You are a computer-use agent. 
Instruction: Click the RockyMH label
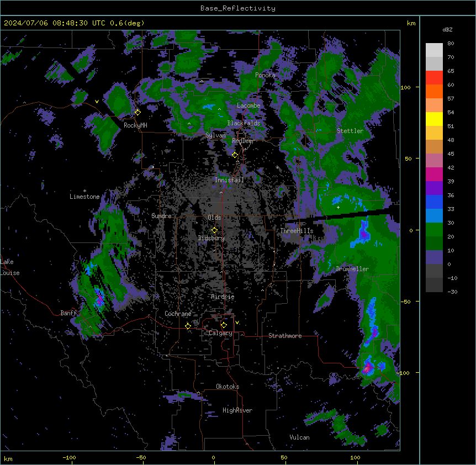click(135, 125)
